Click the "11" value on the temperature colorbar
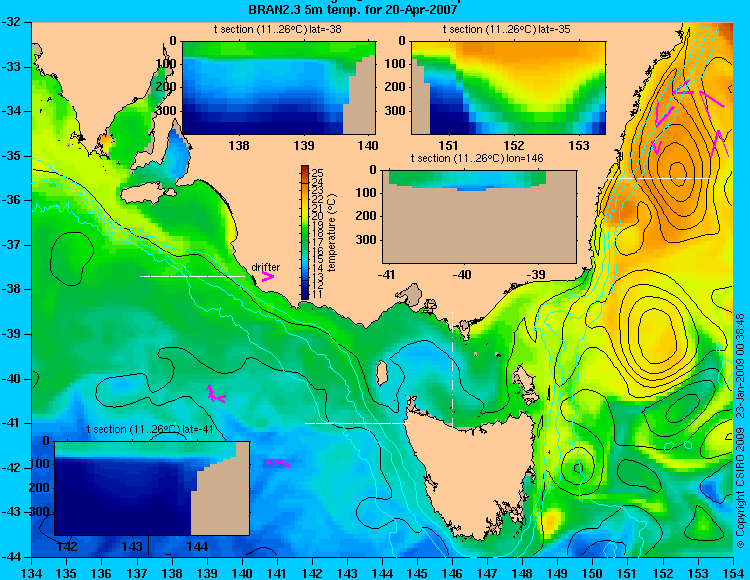The width and height of the screenshot is (750, 580). [x=318, y=295]
